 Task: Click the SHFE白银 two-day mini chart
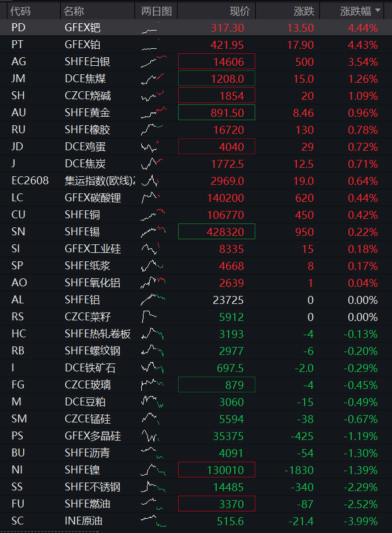tap(154, 62)
